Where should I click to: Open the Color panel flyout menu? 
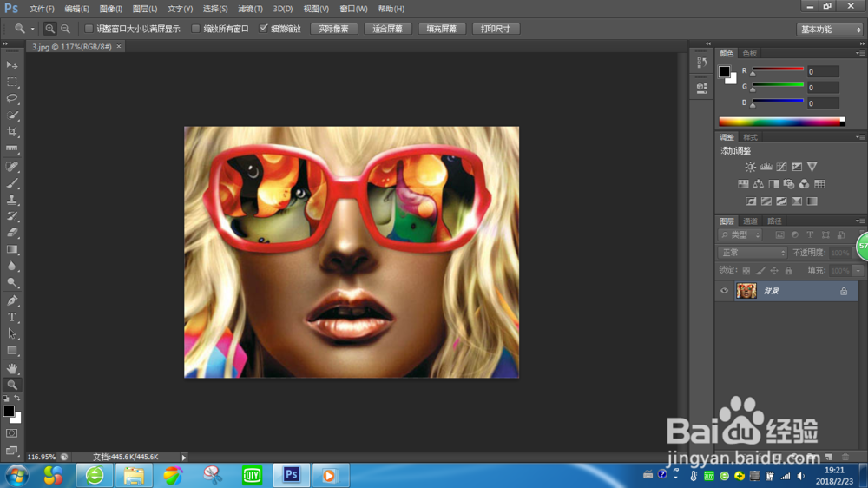(x=860, y=53)
